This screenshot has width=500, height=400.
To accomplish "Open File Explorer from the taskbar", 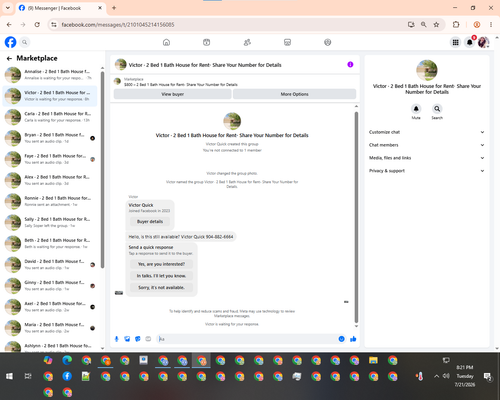I will (x=373, y=360).
